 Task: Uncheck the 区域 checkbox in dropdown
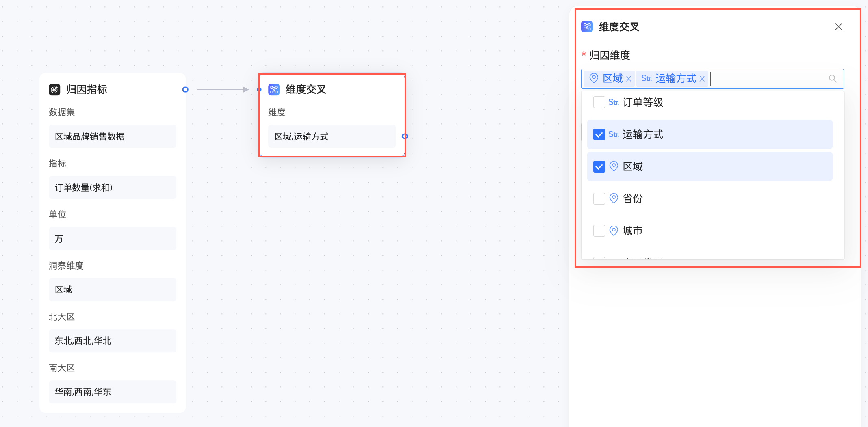(x=599, y=166)
